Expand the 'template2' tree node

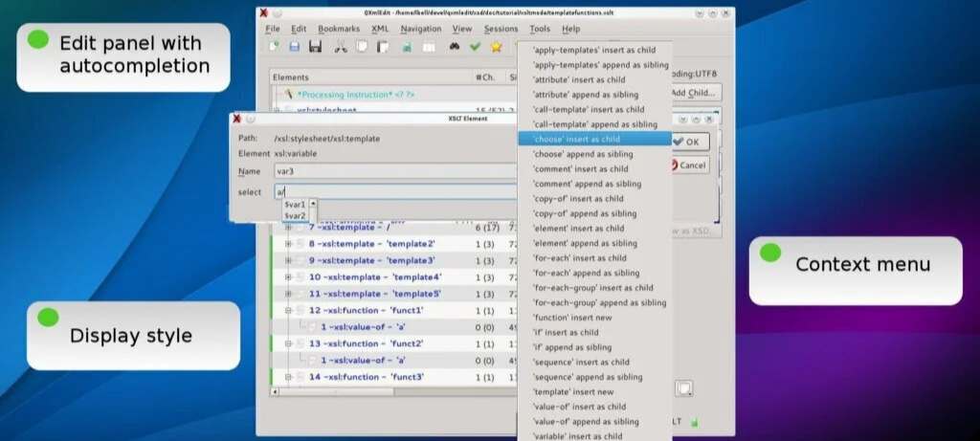coord(288,244)
